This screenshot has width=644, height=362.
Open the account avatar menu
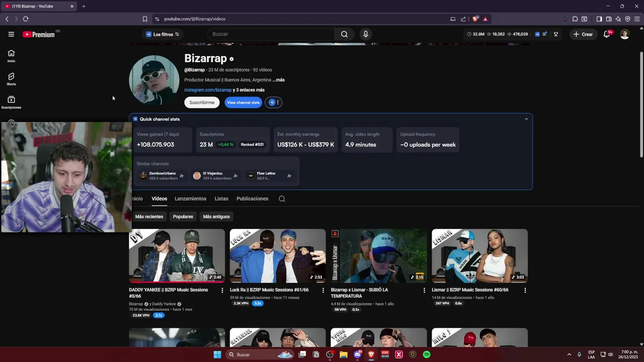click(624, 34)
